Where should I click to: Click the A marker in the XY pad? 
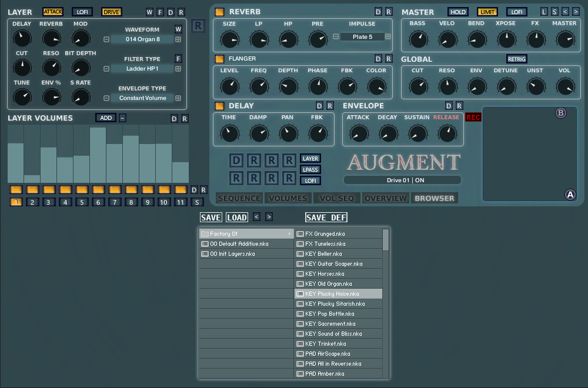[570, 195]
